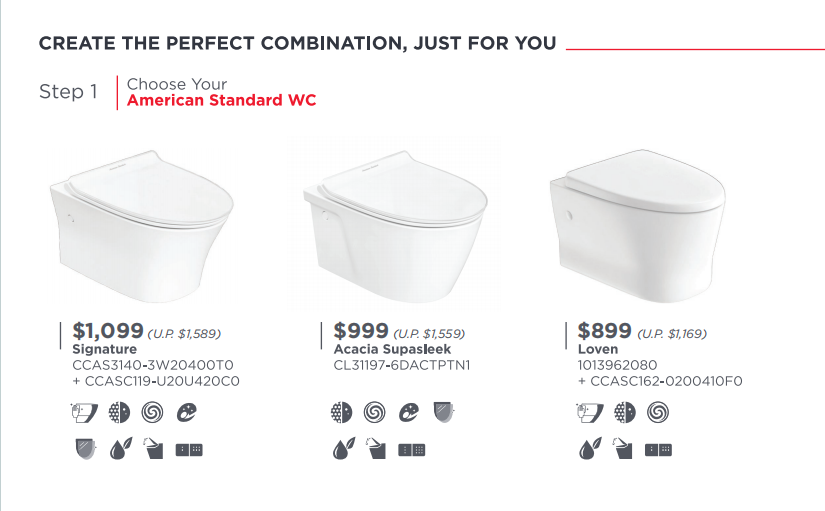The image size is (825, 511).
Task: Click the Loven product name
Action: 598,349
